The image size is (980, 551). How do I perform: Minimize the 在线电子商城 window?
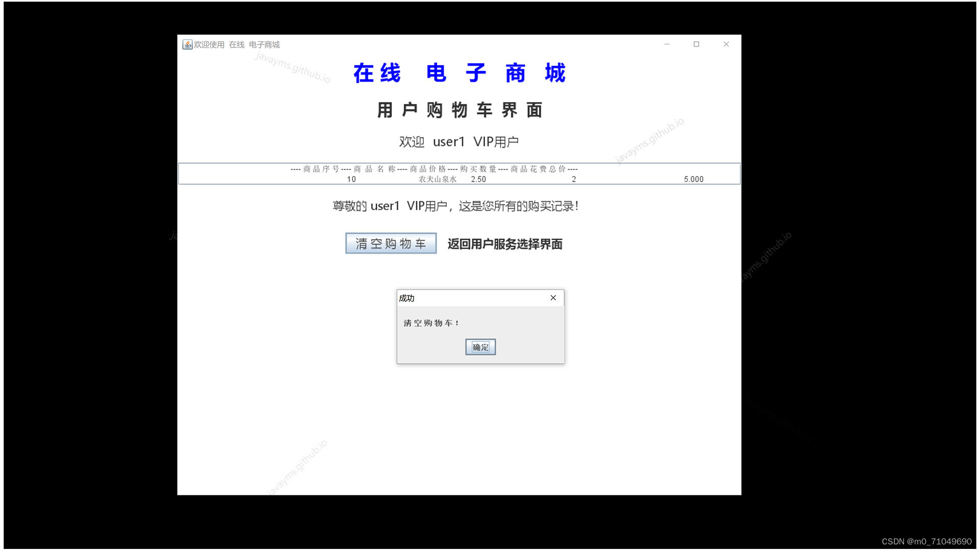pos(667,44)
